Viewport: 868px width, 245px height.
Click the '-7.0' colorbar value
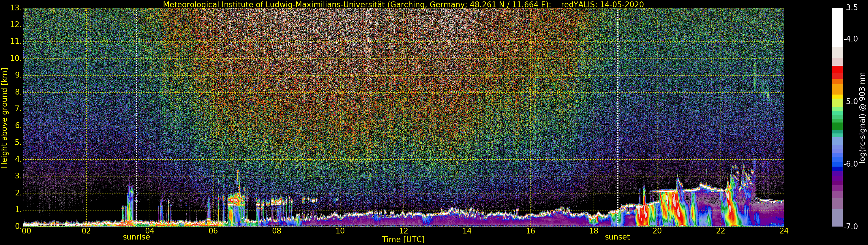pyautogui.click(x=850, y=226)
